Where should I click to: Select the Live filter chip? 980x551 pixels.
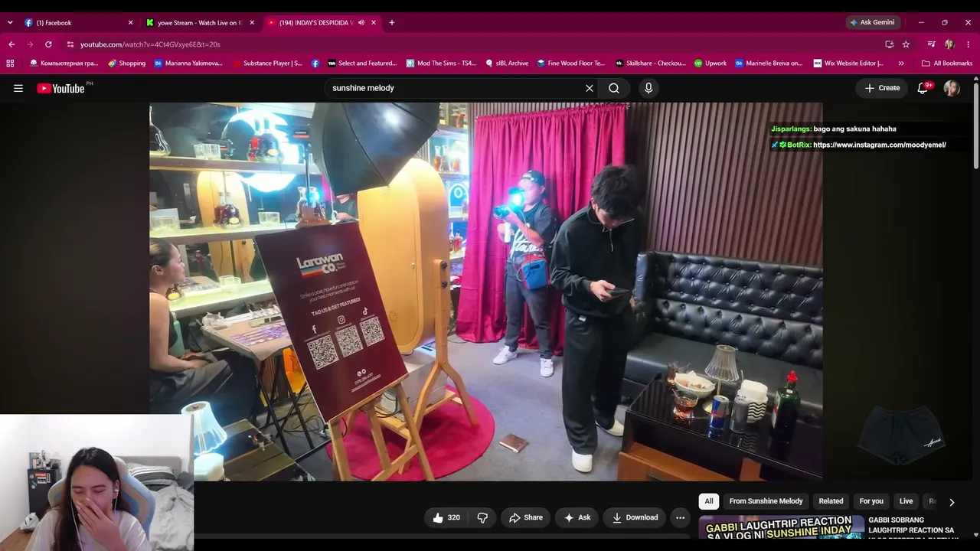coord(906,501)
